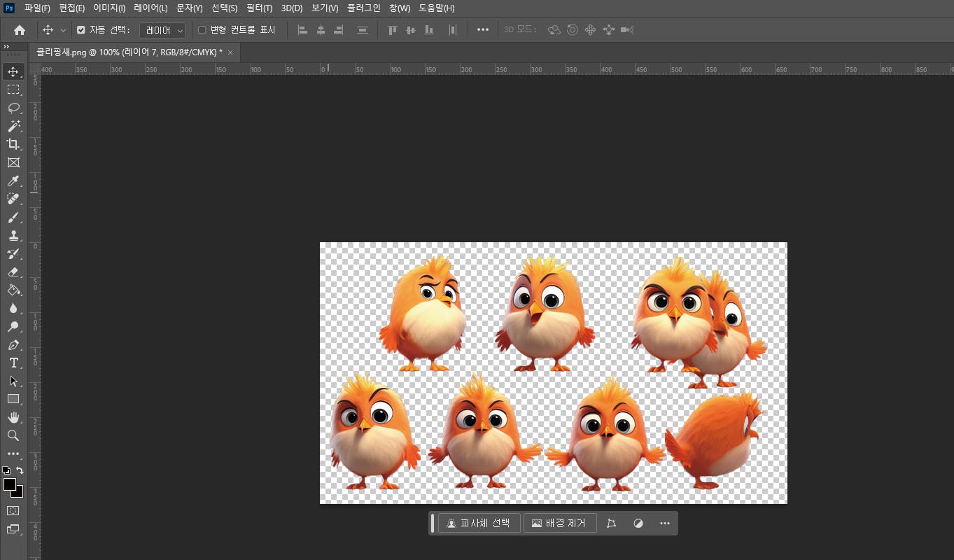Viewport: 954px width, 560px height.
Task: Select the Paint Bucket tool
Action: [13, 290]
